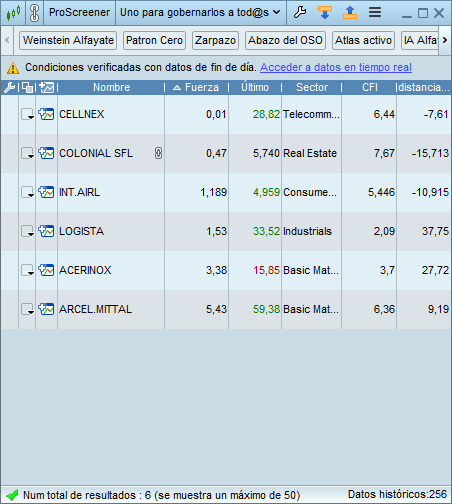452x504 pixels.
Task: Click the green checkmark in status bar
Action: point(12,495)
